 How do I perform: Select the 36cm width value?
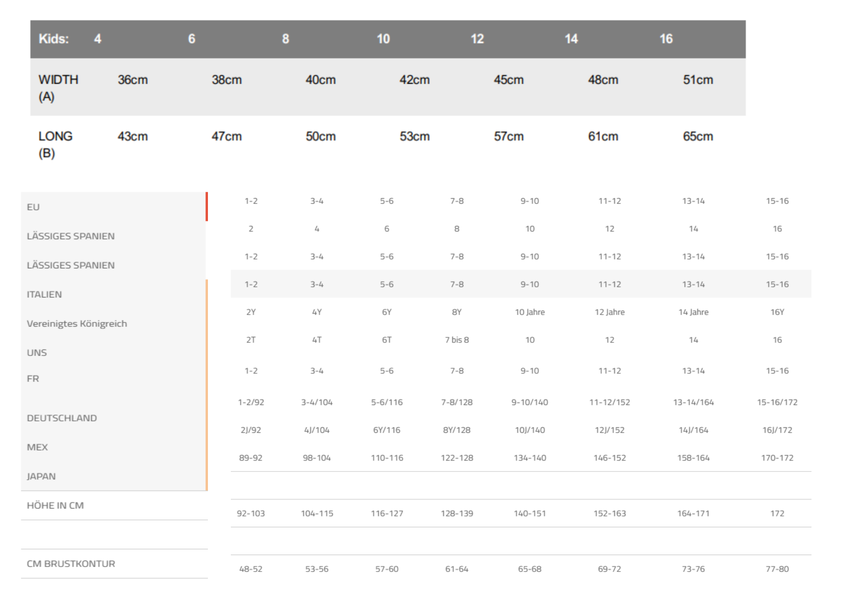click(133, 80)
